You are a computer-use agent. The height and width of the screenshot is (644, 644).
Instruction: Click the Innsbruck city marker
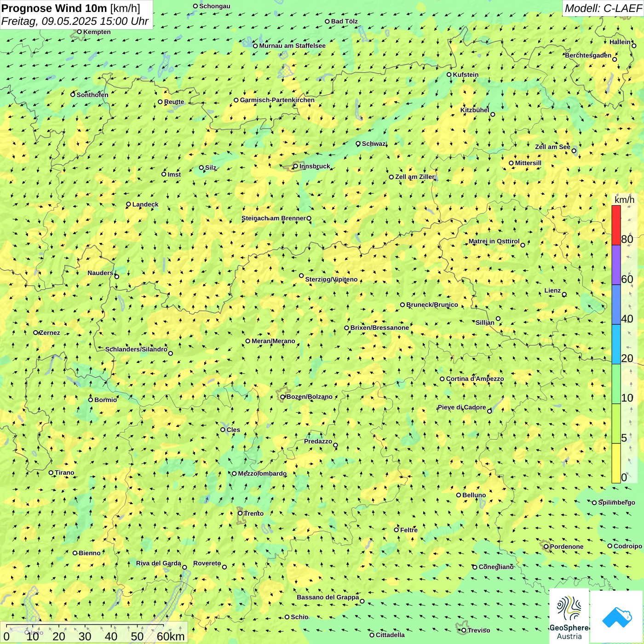click(296, 167)
